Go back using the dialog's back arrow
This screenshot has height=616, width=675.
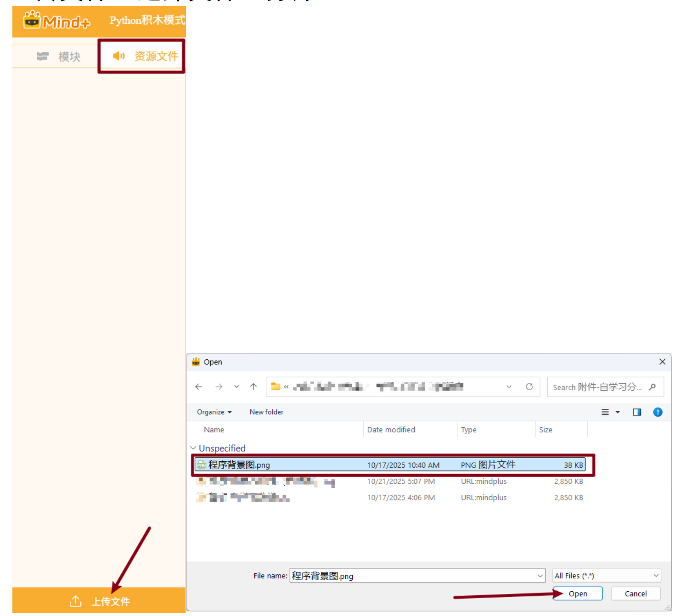click(x=199, y=387)
